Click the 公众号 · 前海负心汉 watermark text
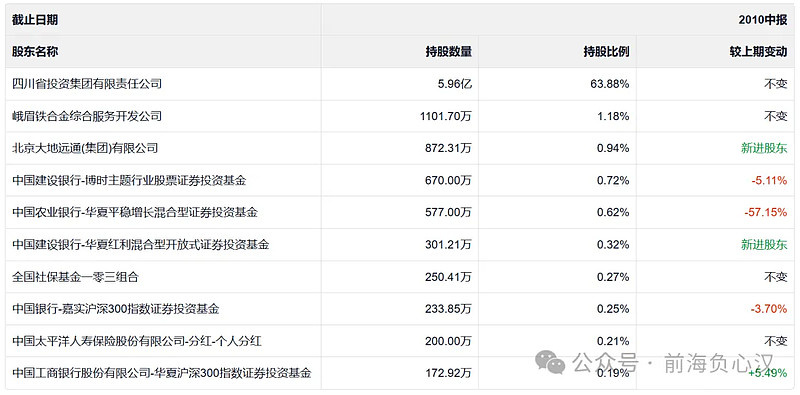 [x=673, y=364]
